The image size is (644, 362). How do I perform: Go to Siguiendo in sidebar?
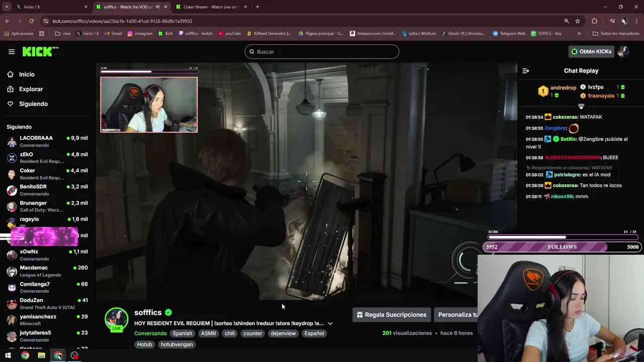(x=33, y=104)
